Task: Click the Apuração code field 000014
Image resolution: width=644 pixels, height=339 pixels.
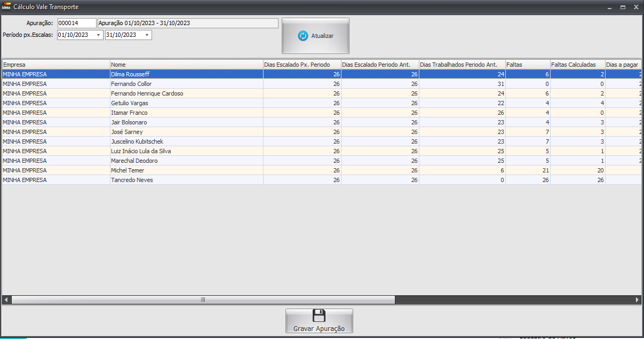Action: pyautogui.click(x=76, y=23)
